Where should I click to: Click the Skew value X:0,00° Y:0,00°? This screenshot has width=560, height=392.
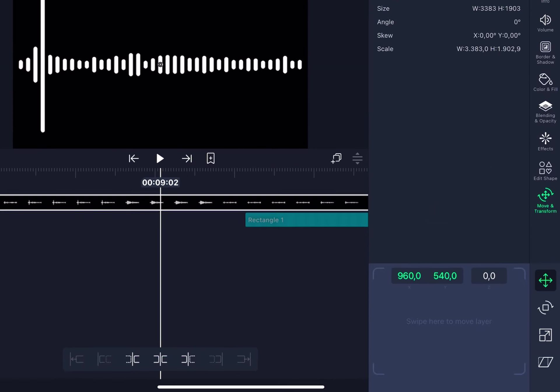pos(497,35)
